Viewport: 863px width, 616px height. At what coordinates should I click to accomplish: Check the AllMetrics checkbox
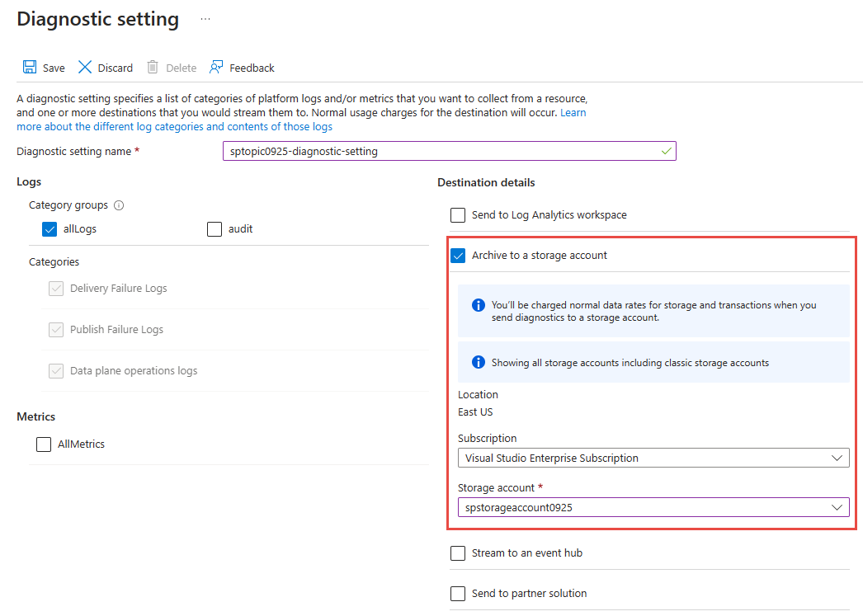44,444
